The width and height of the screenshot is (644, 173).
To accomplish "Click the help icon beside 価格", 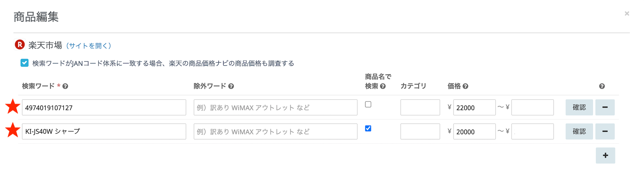I will [x=465, y=86].
